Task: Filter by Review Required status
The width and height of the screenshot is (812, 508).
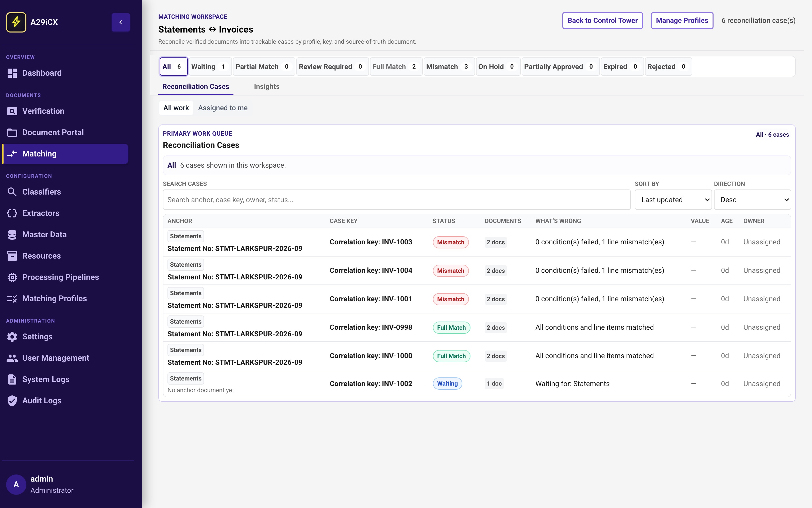Action: point(332,67)
